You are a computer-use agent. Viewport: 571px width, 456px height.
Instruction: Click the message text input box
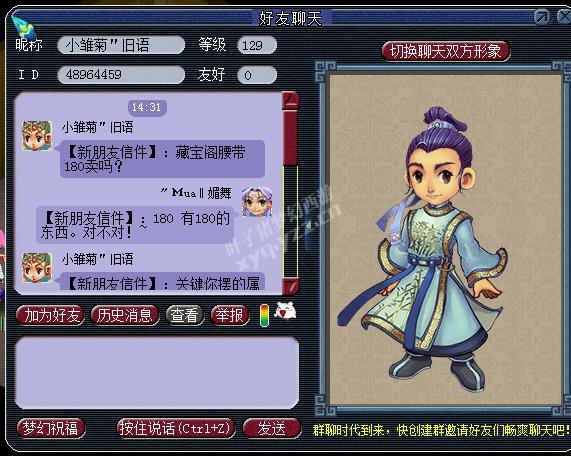[157, 373]
